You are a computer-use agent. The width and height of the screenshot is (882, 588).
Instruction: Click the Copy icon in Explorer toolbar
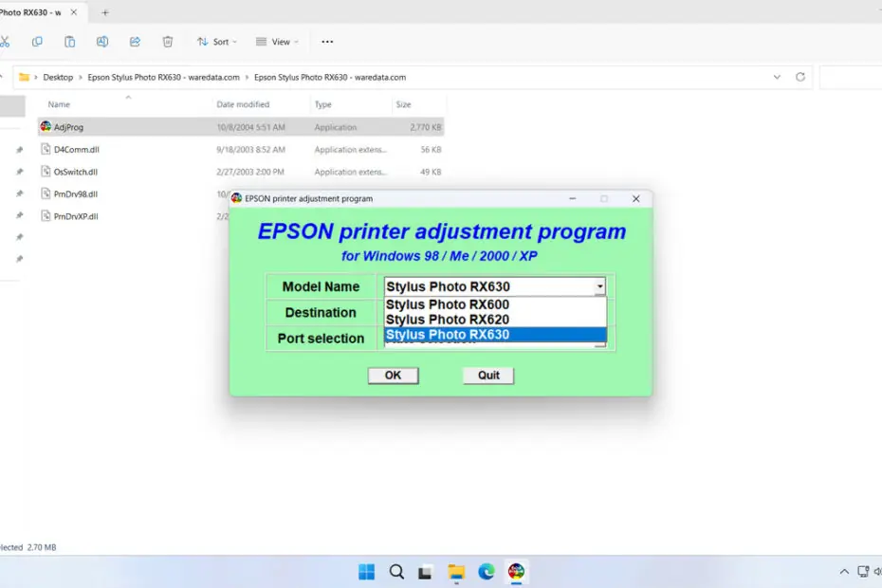(37, 42)
